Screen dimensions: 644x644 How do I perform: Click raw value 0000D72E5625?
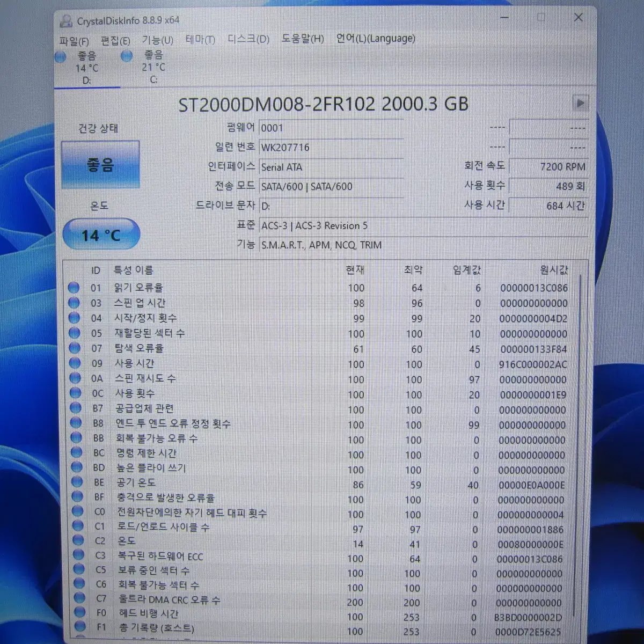(528, 632)
